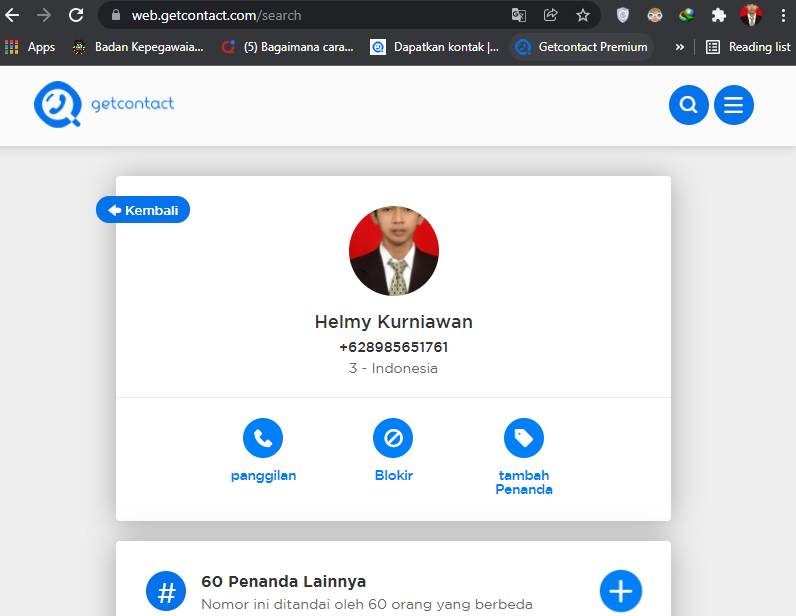This screenshot has width=796, height=616.
Task: Open the colorful globe extension icon
Action: pyautogui.click(x=686, y=15)
